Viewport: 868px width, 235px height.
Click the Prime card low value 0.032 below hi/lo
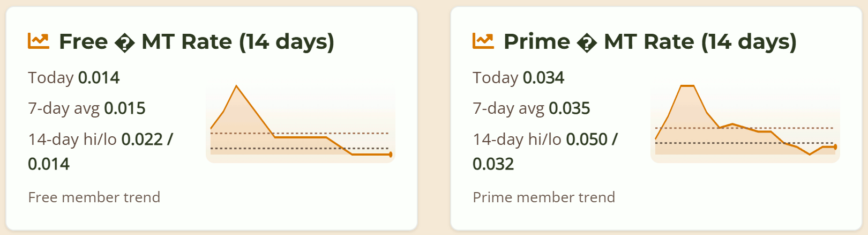493,164
